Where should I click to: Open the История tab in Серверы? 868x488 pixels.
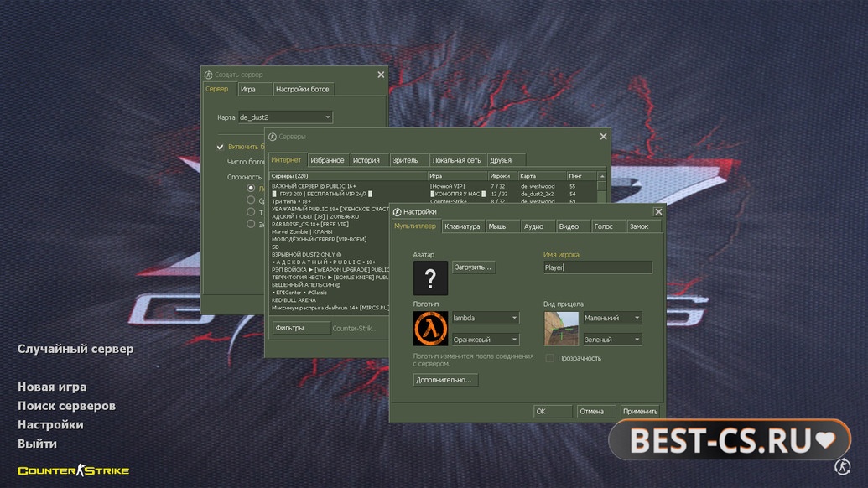point(368,160)
